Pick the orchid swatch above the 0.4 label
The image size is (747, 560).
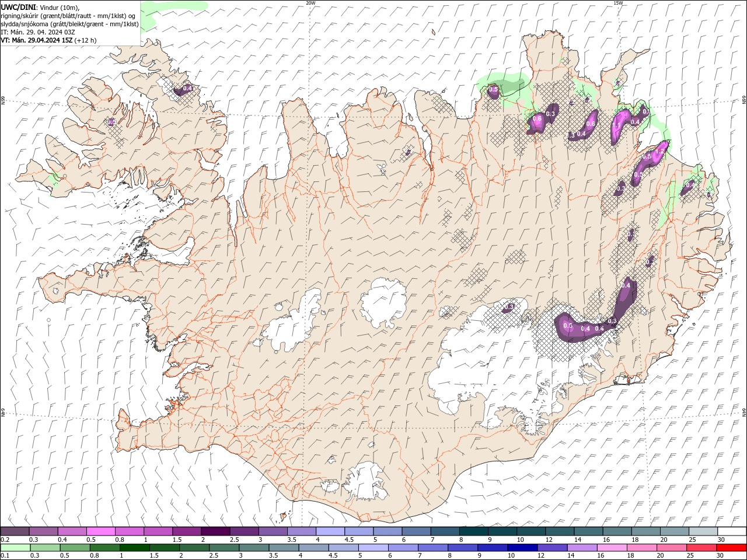[72, 531]
